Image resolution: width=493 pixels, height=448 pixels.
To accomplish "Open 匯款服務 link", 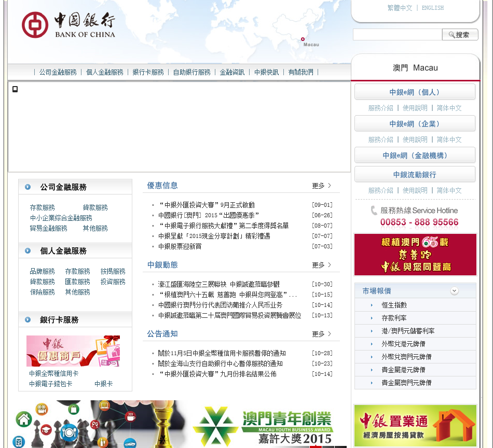I will pyautogui.click(x=77, y=282).
